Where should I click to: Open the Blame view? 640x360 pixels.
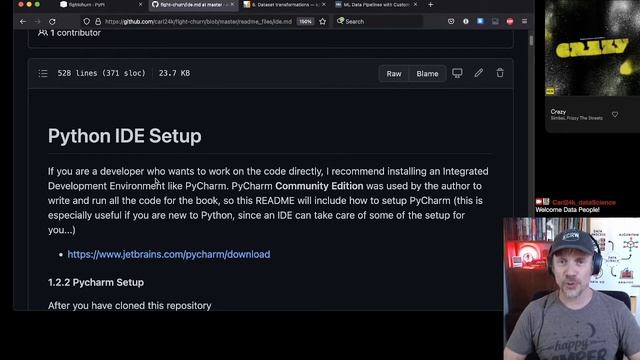click(427, 73)
